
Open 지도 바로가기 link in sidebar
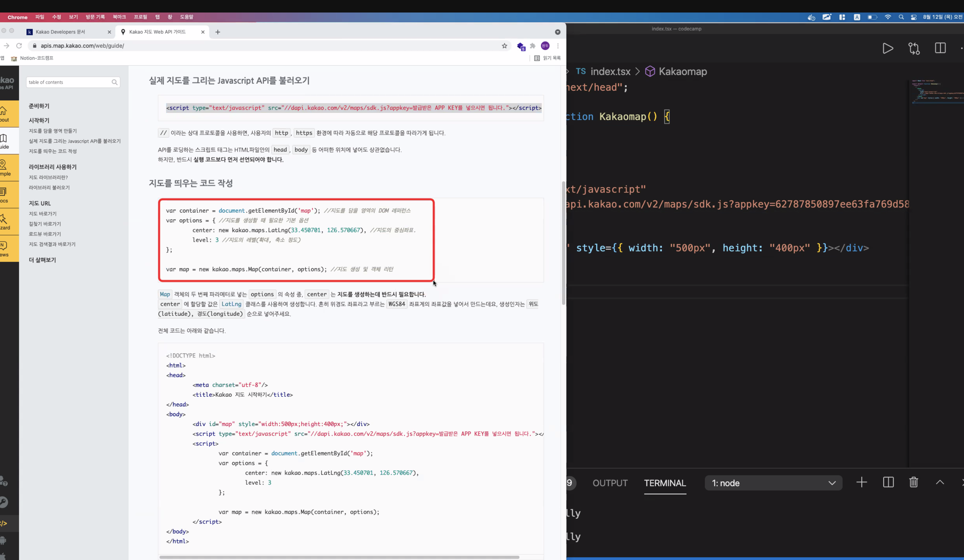point(42,214)
